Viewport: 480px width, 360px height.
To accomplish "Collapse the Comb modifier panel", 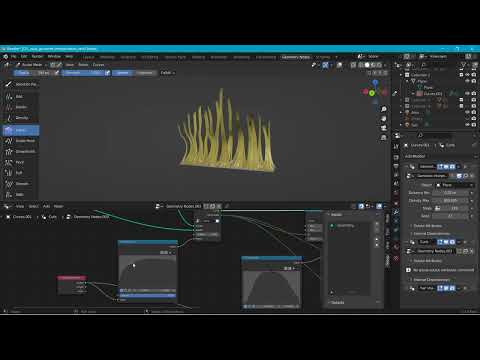I will [x=407, y=242].
